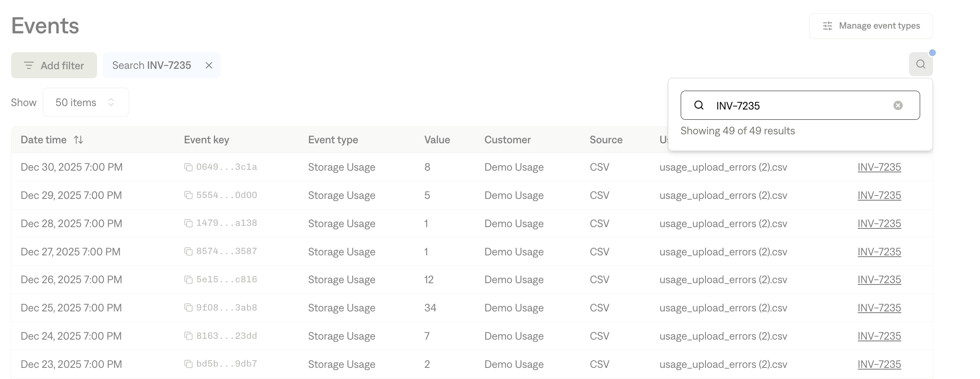Copy event key 1479...a138
Image resolution: width=980 pixels, height=379 pixels.
point(188,223)
